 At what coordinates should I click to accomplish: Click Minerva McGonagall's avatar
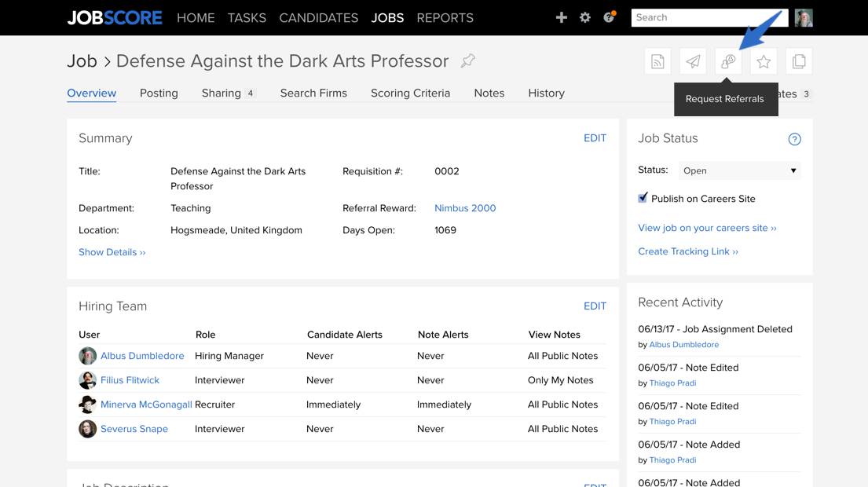87,405
